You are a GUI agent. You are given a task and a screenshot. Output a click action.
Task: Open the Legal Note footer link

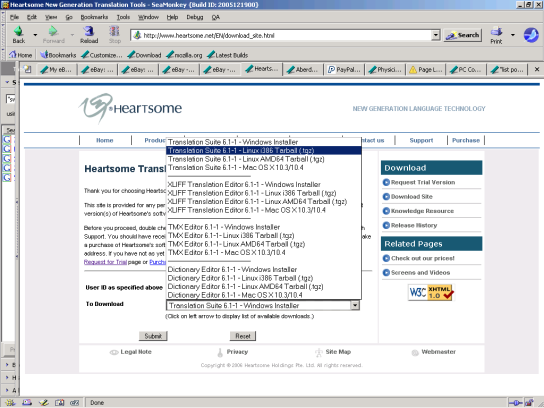point(136,352)
